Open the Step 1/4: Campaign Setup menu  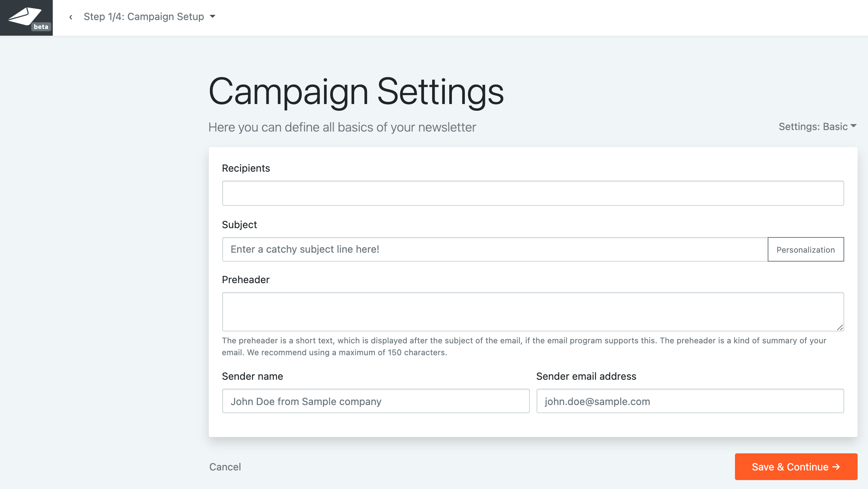click(144, 17)
